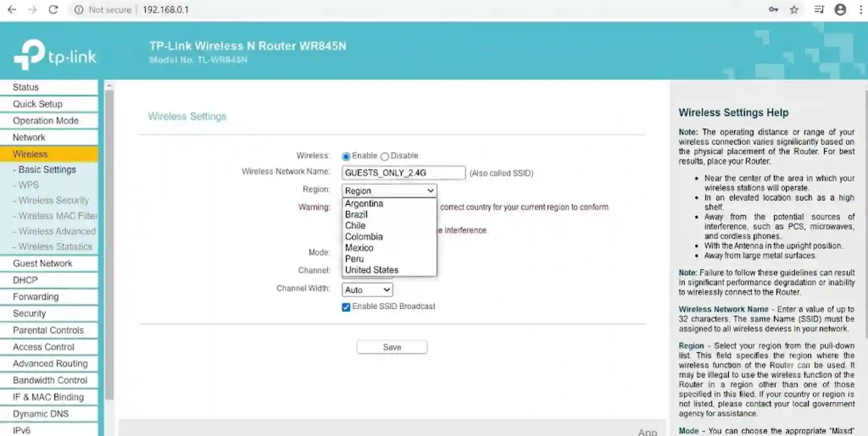This screenshot has width=868, height=436.
Task: Open IP & MAC Binding menu
Action: (49, 397)
